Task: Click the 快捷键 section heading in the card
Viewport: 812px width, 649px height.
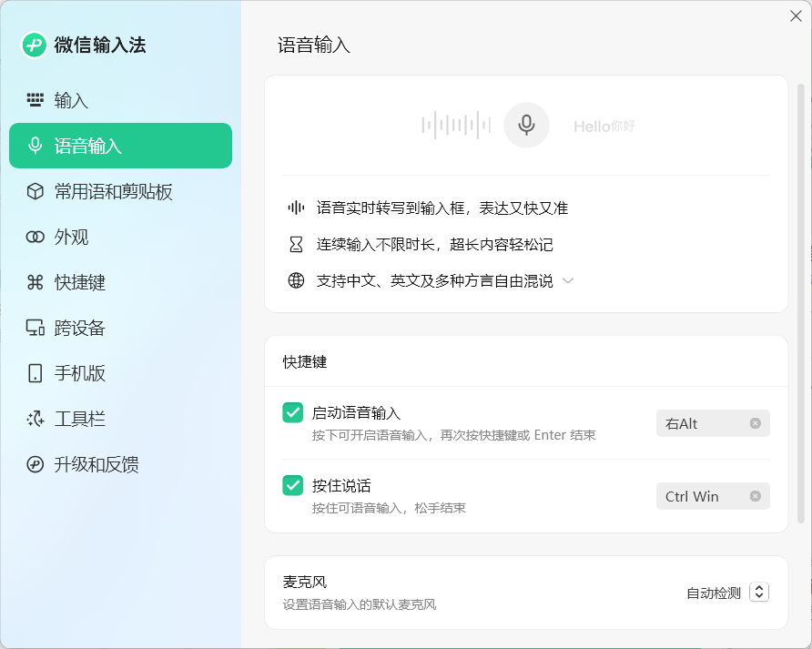Action: click(304, 361)
